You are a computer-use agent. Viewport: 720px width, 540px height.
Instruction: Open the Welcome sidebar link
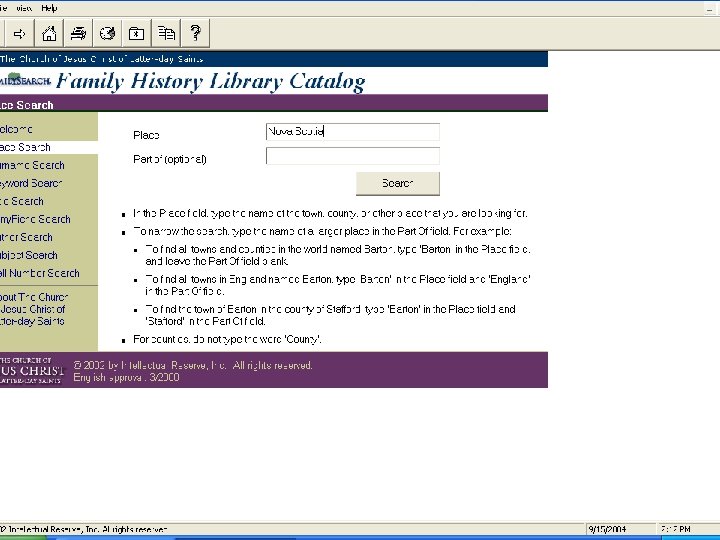[x=16, y=129]
